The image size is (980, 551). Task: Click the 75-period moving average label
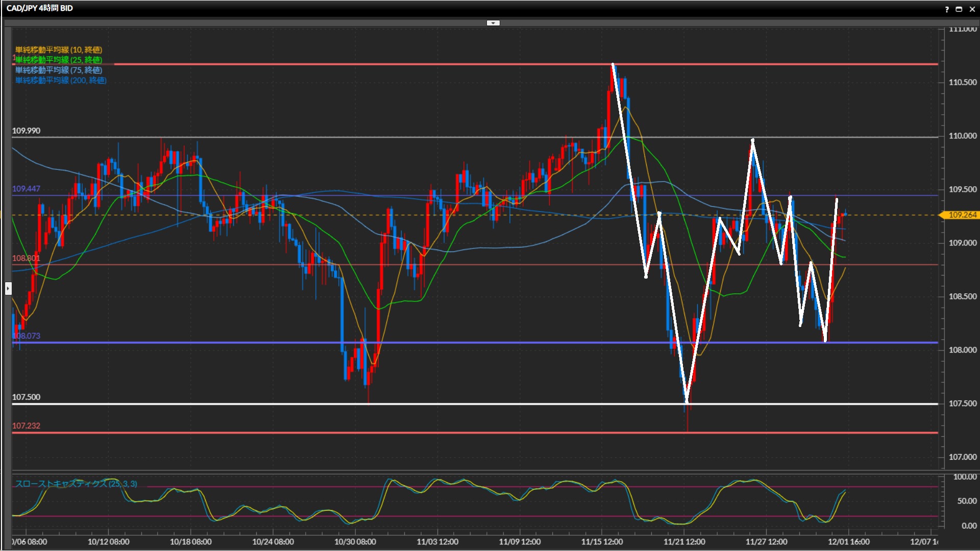(x=59, y=70)
